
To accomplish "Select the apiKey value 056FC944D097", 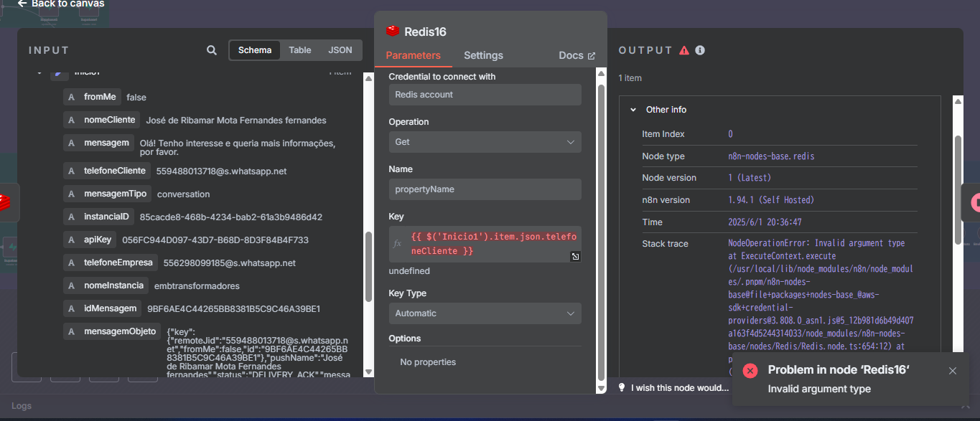I will (x=215, y=240).
